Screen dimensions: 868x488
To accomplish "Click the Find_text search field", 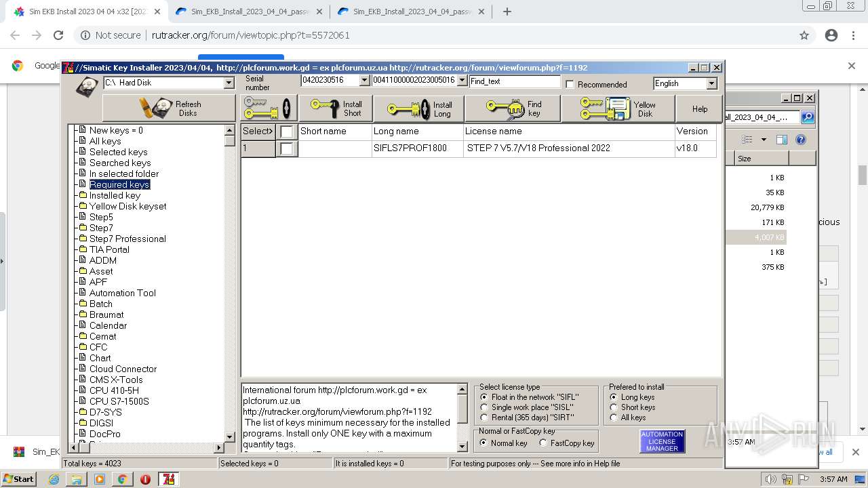I will pos(514,81).
